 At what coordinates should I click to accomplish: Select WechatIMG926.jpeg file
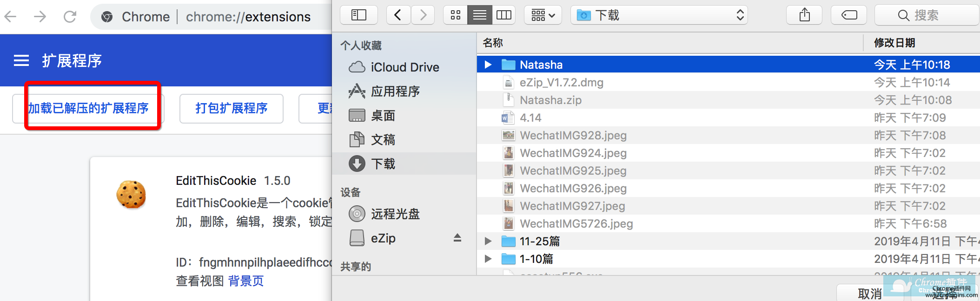point(728,188)
